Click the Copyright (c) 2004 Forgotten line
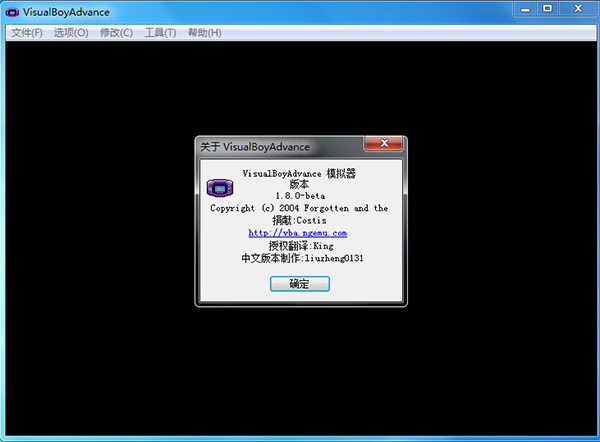 click(x=299, y=208)
